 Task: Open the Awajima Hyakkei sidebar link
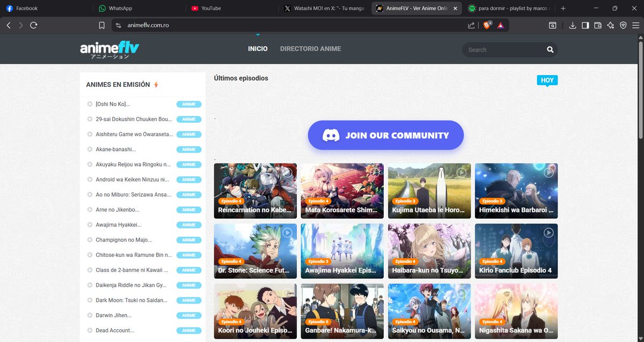click(119, 225)
